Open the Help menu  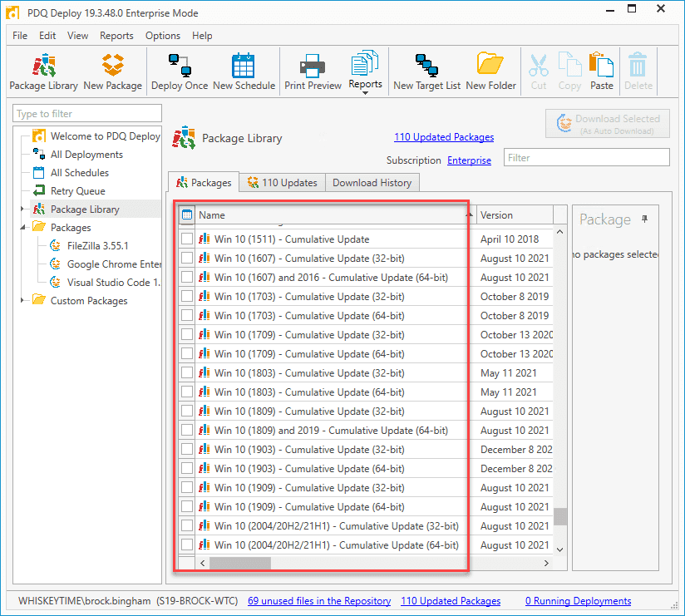[202, 36]
